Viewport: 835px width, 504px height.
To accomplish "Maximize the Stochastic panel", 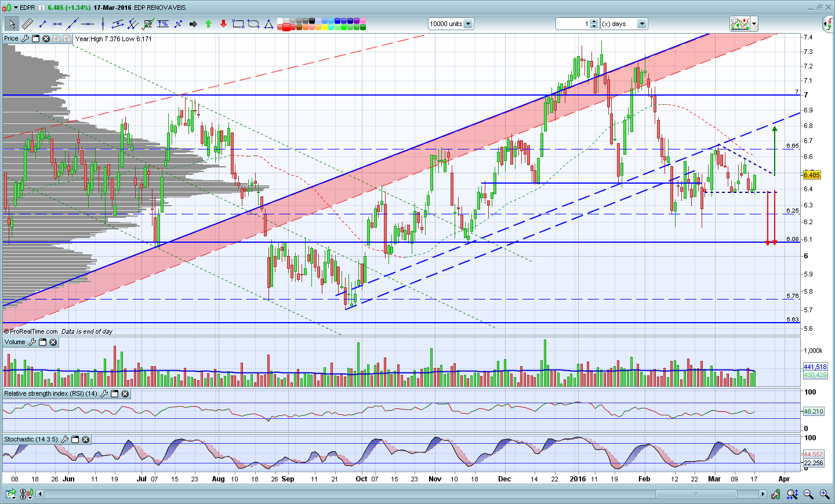I will click(x=75, y=440).
